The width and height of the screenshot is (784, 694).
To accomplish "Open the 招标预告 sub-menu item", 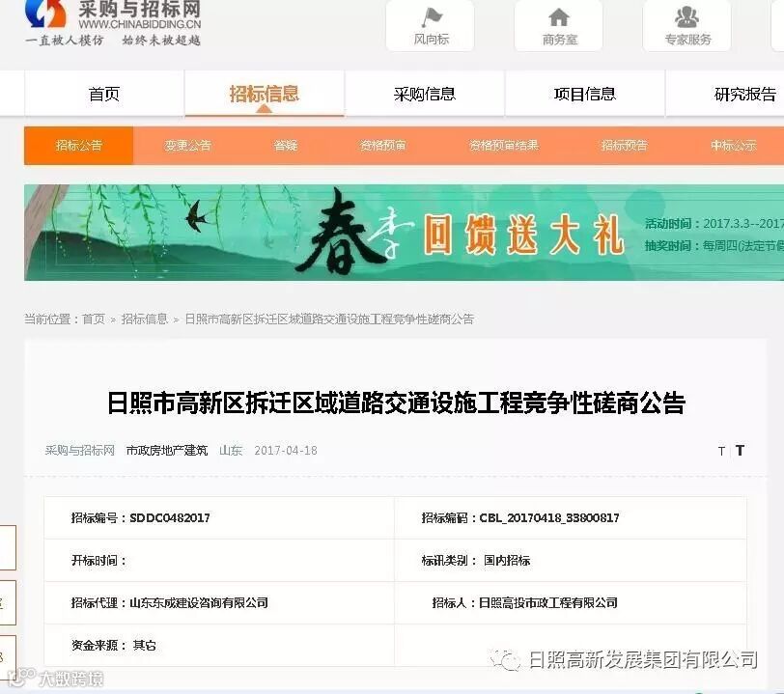I will pos(624,146).
